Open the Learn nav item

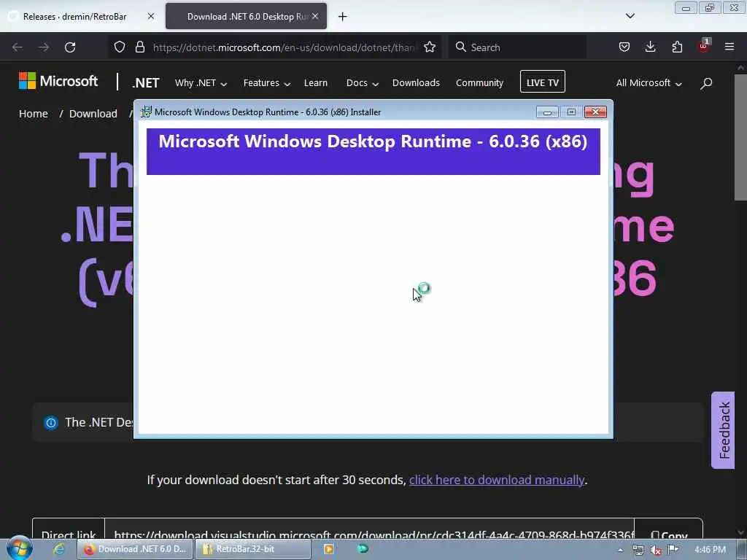tap(315, 83)
